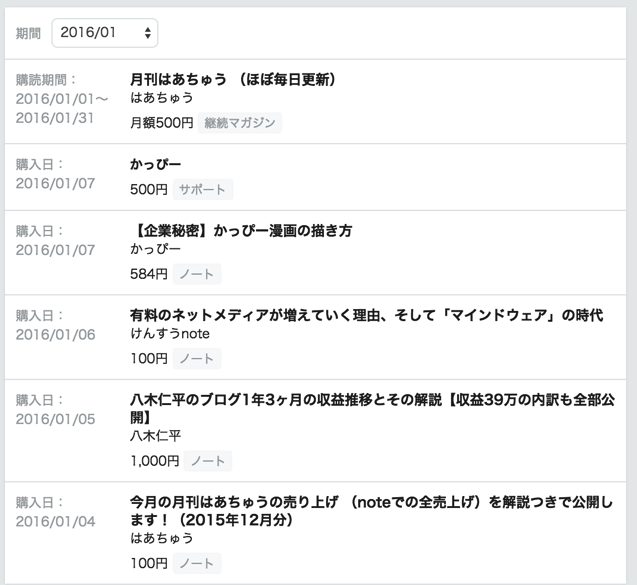Click the ノート tag beside 1,000円
The image size is (637, 585).
[x=208, y=461]
